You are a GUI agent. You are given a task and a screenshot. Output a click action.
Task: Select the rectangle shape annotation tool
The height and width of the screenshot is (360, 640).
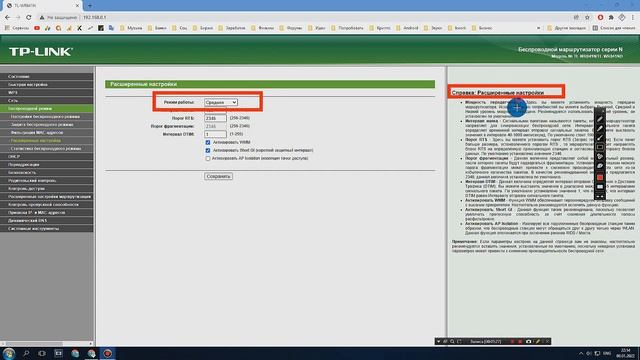click(x=600, y=147)
